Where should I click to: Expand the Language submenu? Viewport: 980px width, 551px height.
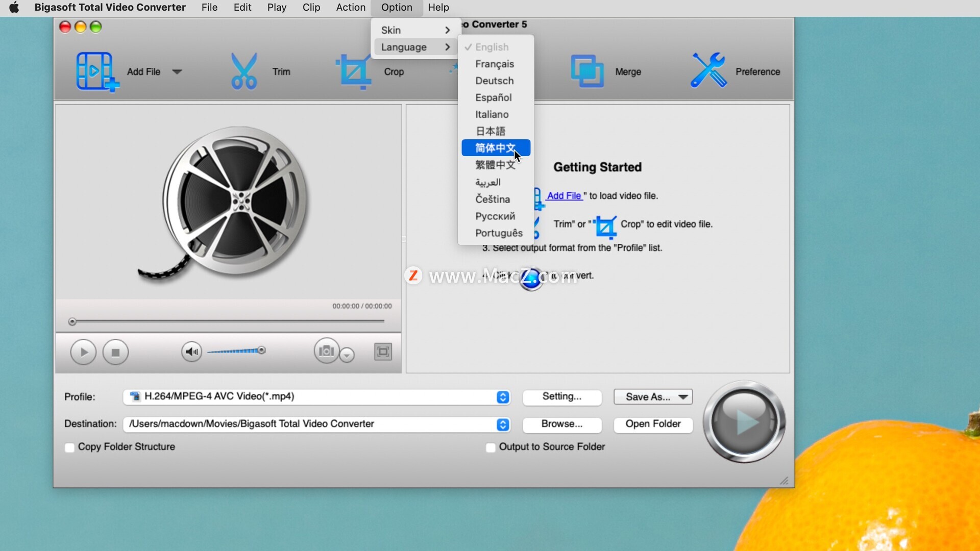pyautogui.click(x=415, y=47)
